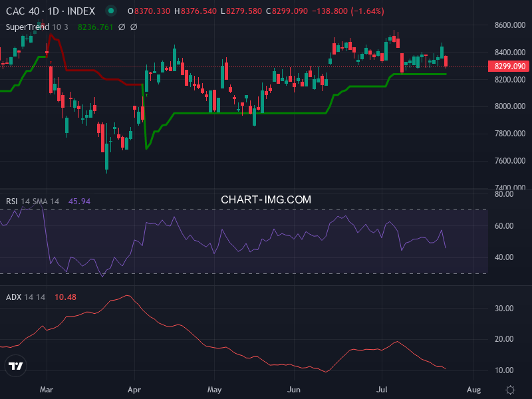Click the Apr label on time axis

[x=134, y=390]
